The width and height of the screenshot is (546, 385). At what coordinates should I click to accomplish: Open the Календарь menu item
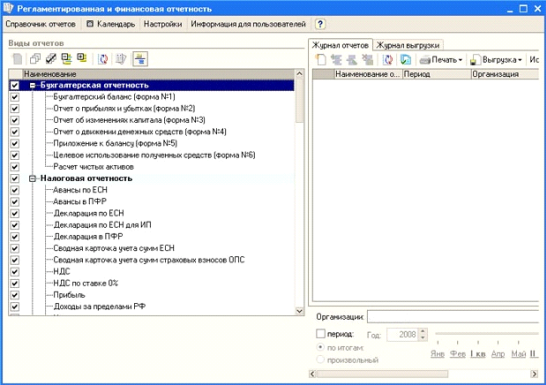coord(111,24)
